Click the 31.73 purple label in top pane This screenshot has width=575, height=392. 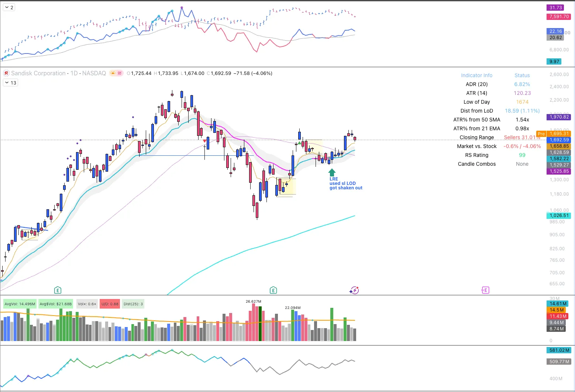pyautogui.click(x=555, y=8)
